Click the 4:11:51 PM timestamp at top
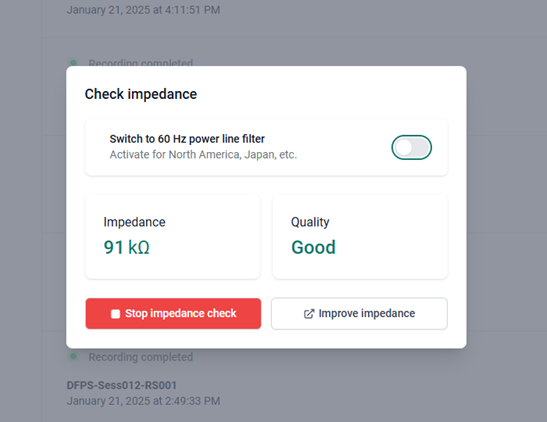Image resolution: width=547 pixels, height=422 pixels. tap(193, 10)
